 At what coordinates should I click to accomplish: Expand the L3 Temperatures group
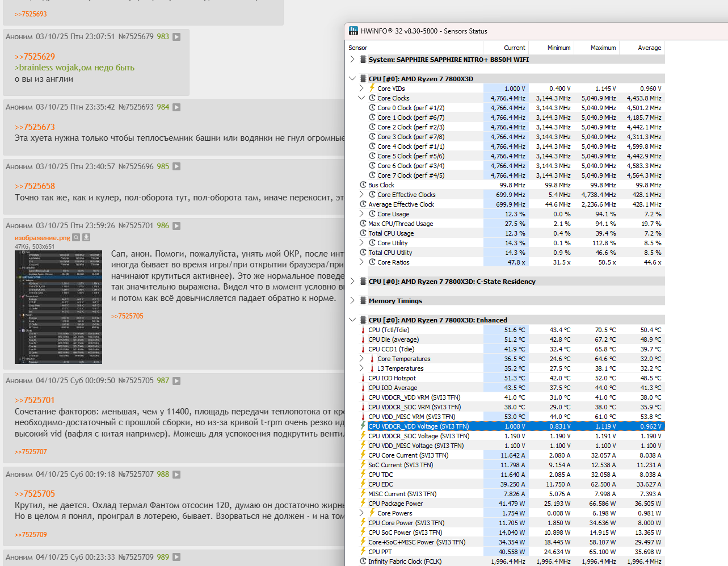tap(361, 368)
